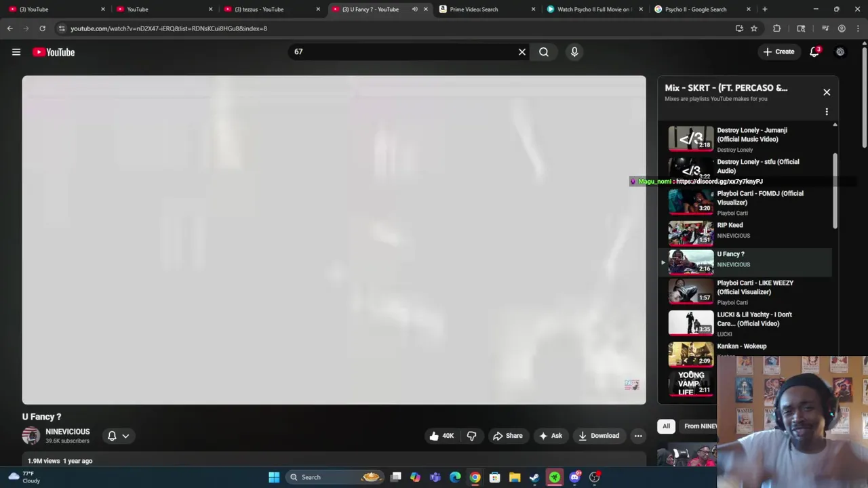Click the Windows taskbar Search box
Viewport: 868px width, 488px height.
335,477
